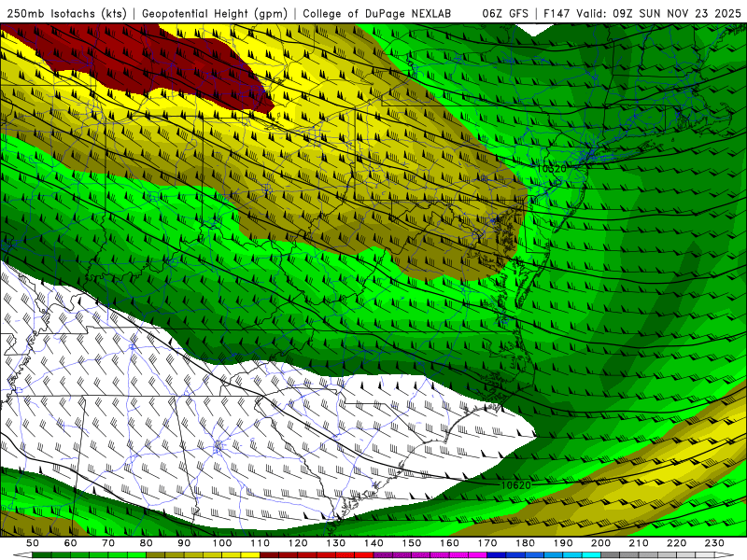Click the 'Geopotential Height (gpm)' title text
This screenshot has width=747, height=560.
pos(215,13)
